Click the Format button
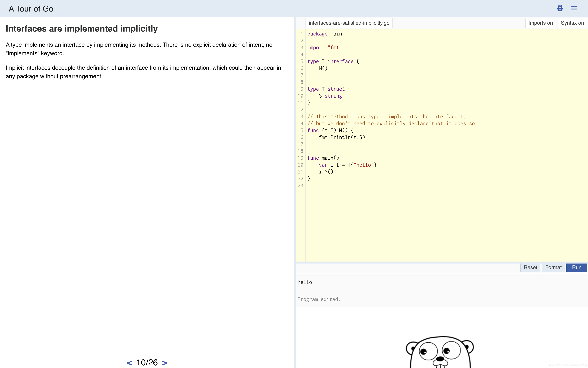The width and height of the screenshot is (588, 368). pyautogui.click(x=553, y=267)
